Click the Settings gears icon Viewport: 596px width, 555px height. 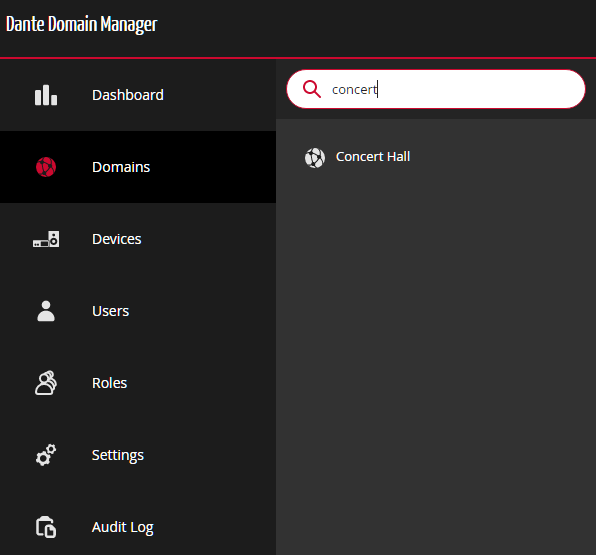46,455
